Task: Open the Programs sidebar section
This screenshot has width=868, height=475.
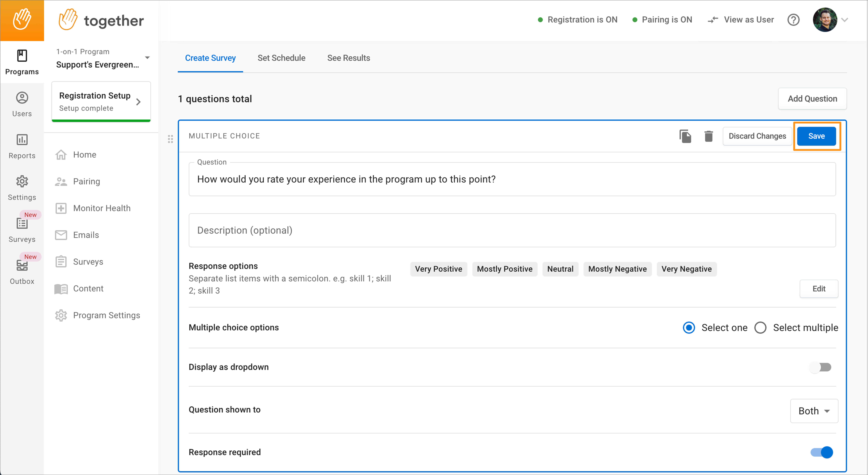Action: click(x=22, y=62)
